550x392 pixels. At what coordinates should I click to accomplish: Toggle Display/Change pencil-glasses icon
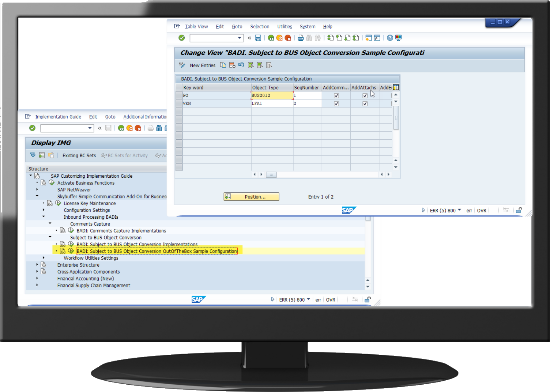[x=182, y=65]
